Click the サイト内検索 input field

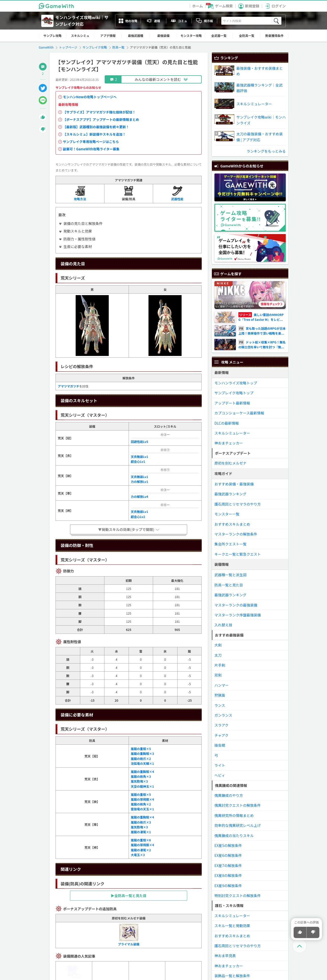click(x=247, y=21)
